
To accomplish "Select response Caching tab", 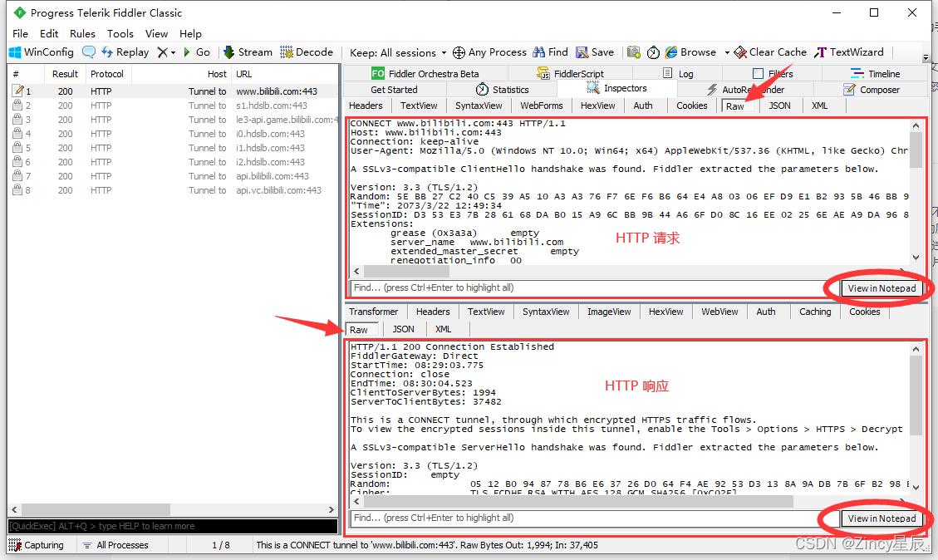I will pos(815,312).
